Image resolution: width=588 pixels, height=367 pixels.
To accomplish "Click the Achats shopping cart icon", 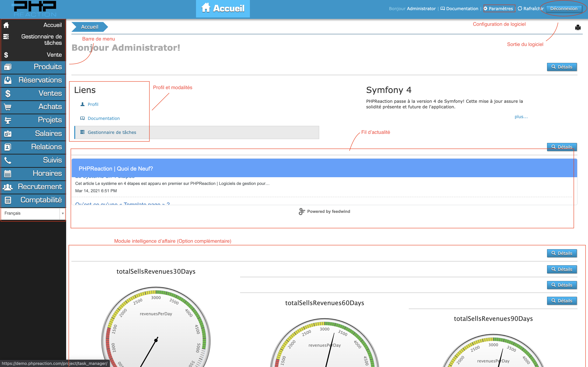I will 8,107.
